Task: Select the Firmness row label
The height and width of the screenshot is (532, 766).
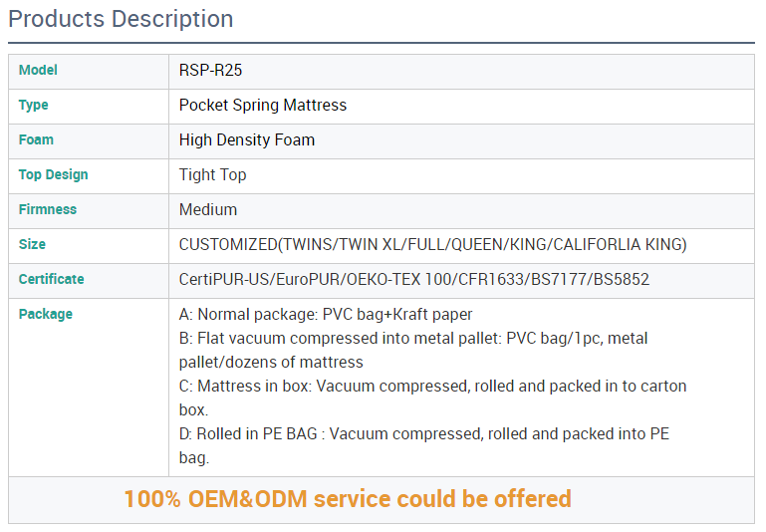Action: 48,209
